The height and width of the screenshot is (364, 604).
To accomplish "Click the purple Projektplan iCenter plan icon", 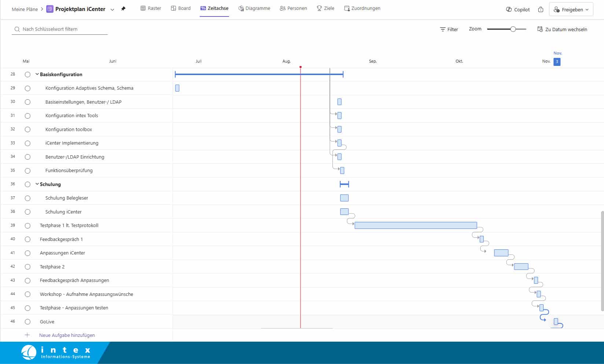I will click(50, 9).
